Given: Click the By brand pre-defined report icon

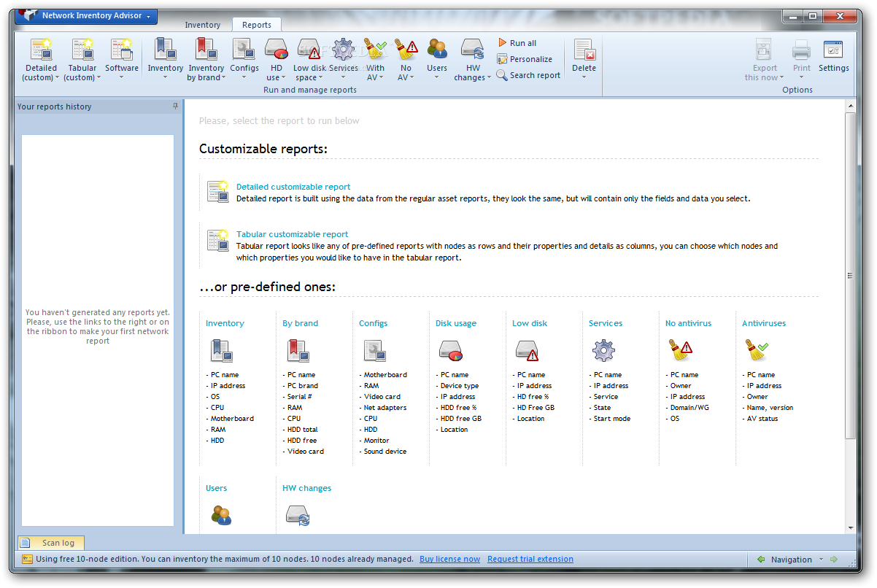Looking at the screenshot, I should pos(298,352).
